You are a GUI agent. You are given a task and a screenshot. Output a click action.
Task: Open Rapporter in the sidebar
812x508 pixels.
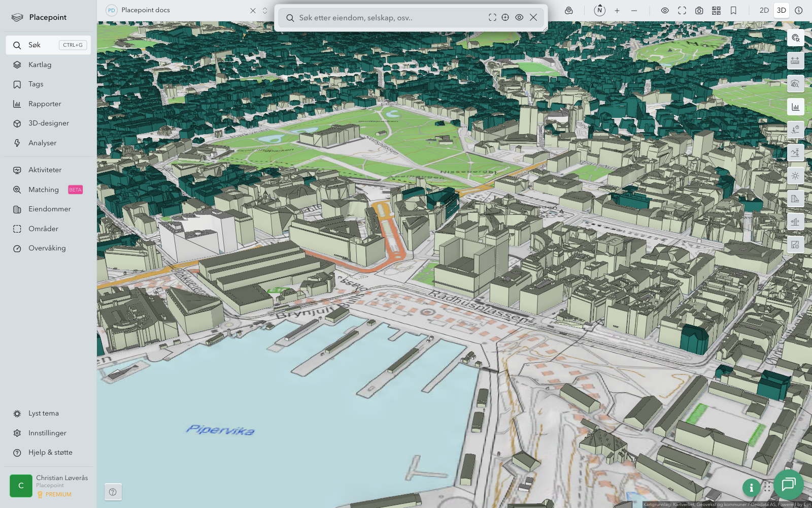tap(45, 104)
